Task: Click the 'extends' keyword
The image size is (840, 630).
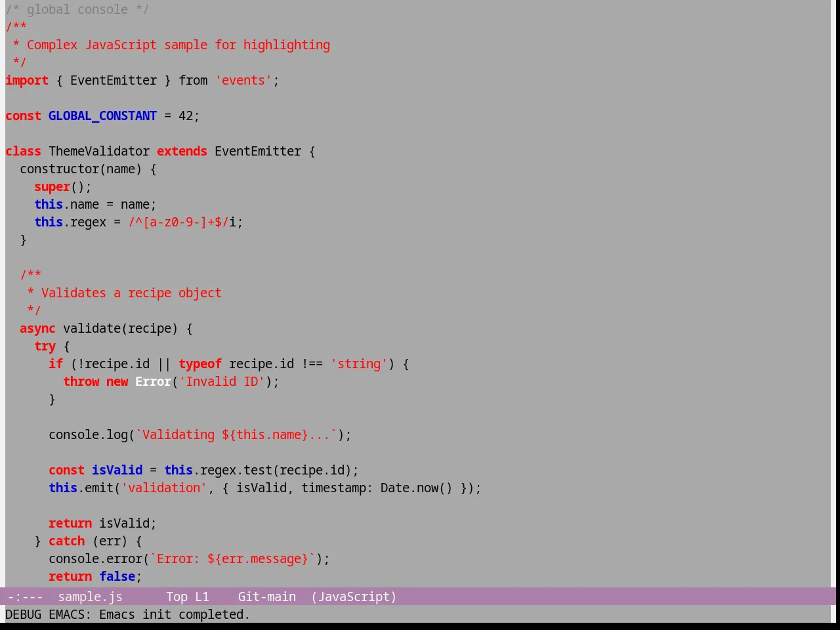Action: (182, 151)
